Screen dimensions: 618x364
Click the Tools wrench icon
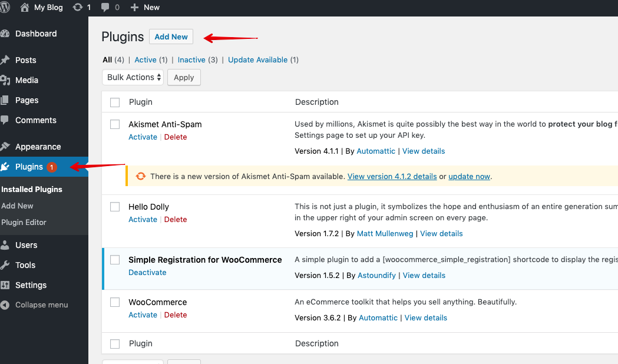pos(5,265)
